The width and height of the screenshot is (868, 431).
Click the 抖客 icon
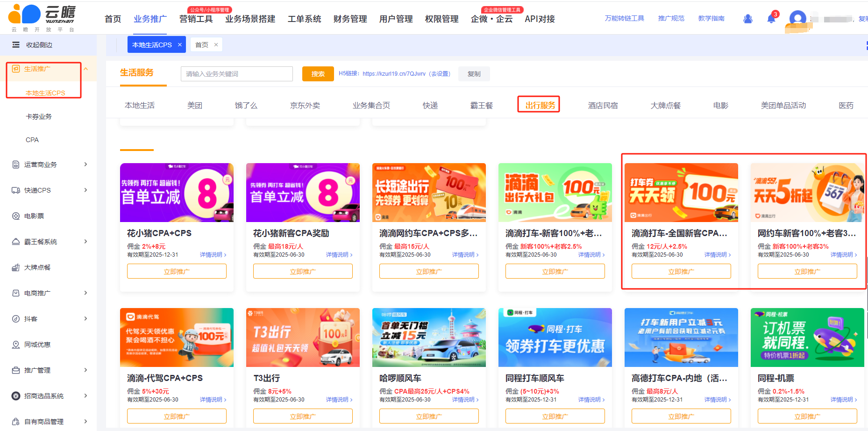click(x=16, y=319)
